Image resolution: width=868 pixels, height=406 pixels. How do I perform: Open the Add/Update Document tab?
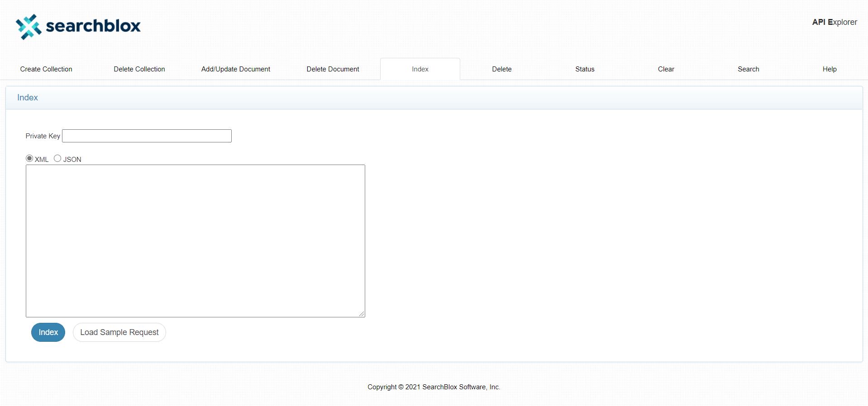tap(236, 69)
